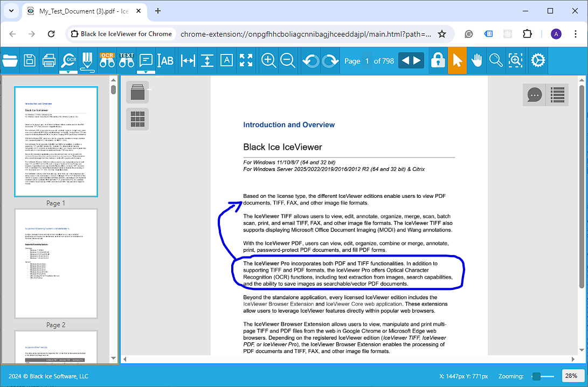
Task: Click the Black Ice IceViewer for Chrome chip
Action: click(121, 34)
